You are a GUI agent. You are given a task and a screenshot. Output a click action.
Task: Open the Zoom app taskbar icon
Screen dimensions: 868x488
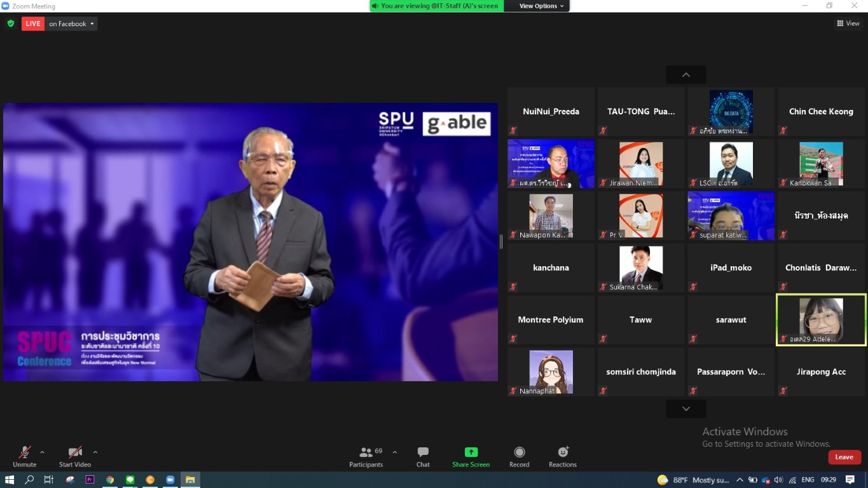click(x=170, y=480)
